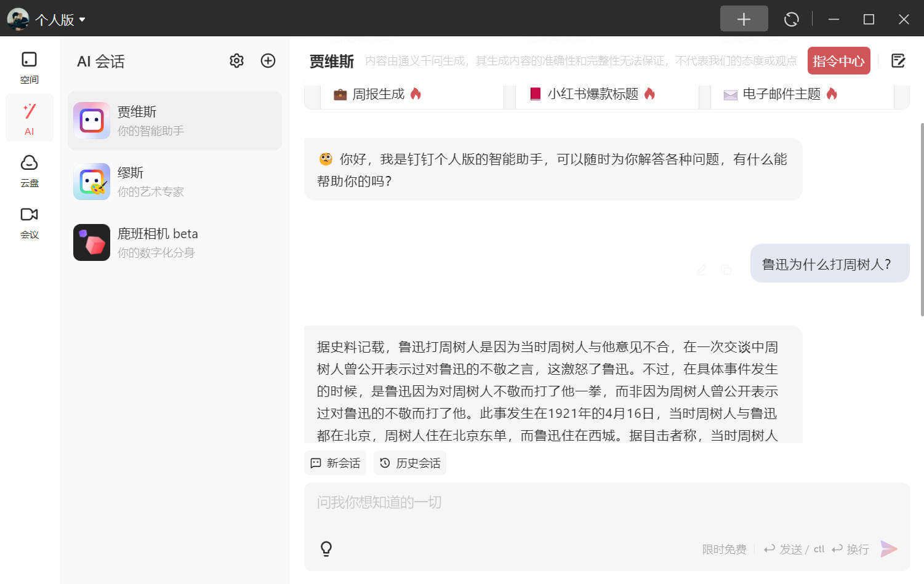
Task: Click the 缪斯 palette avatar icon
Action: pyautogui.click(x=92, y=182)
